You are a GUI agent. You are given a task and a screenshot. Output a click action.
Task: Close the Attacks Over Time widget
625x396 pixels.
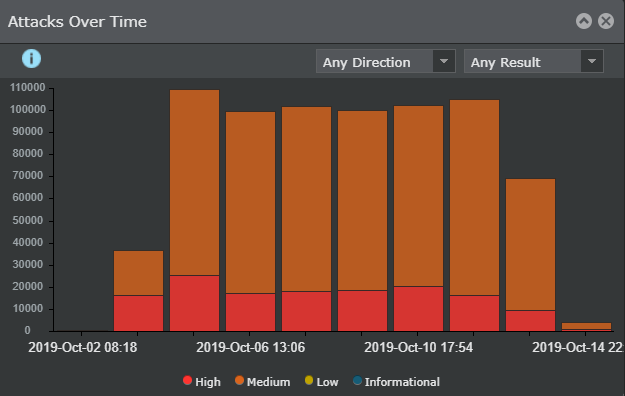pyautogui.click(x=606, y=21)
